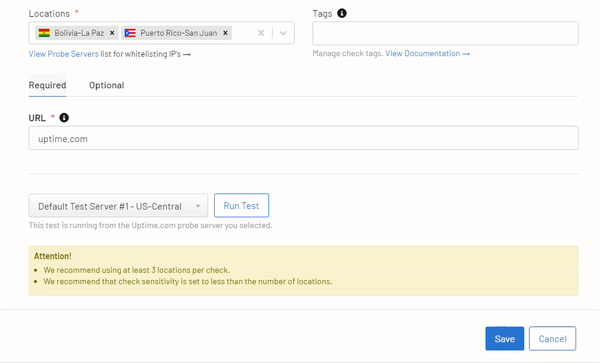600x363 pixels.
Task: Remove the Puerto Rico-San Juan location tag
Action: click(225, 33)
